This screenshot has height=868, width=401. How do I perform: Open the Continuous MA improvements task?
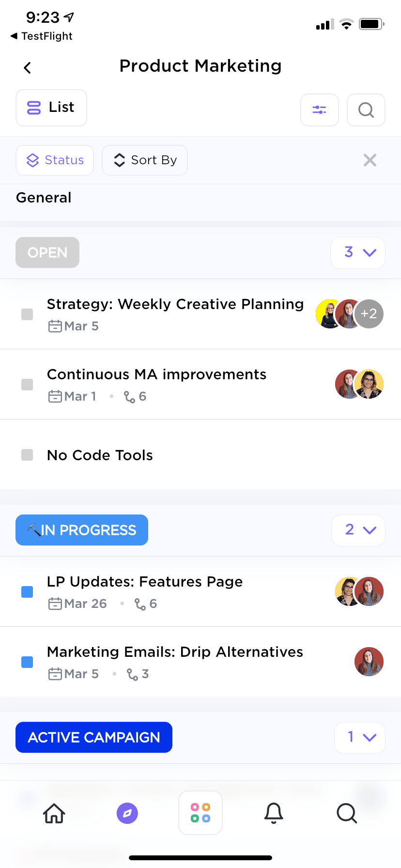tap(156, 374)
